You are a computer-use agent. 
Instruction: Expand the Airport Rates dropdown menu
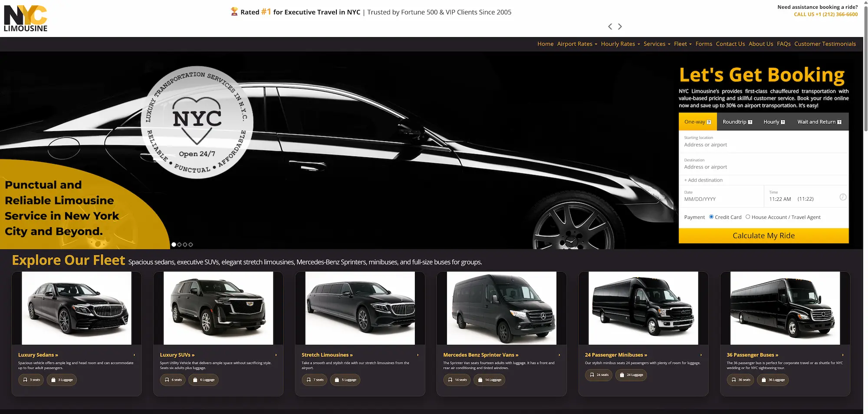pos(577,44)
